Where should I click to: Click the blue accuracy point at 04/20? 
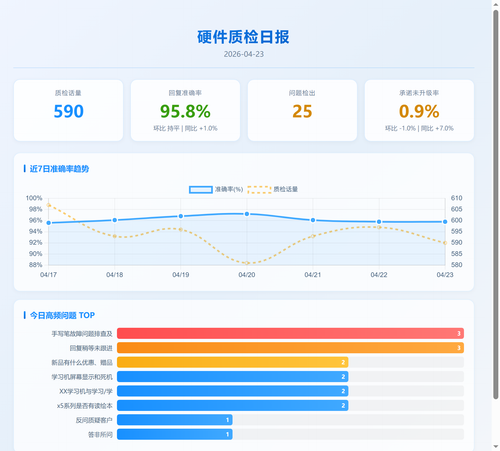[x=247, y=214]
